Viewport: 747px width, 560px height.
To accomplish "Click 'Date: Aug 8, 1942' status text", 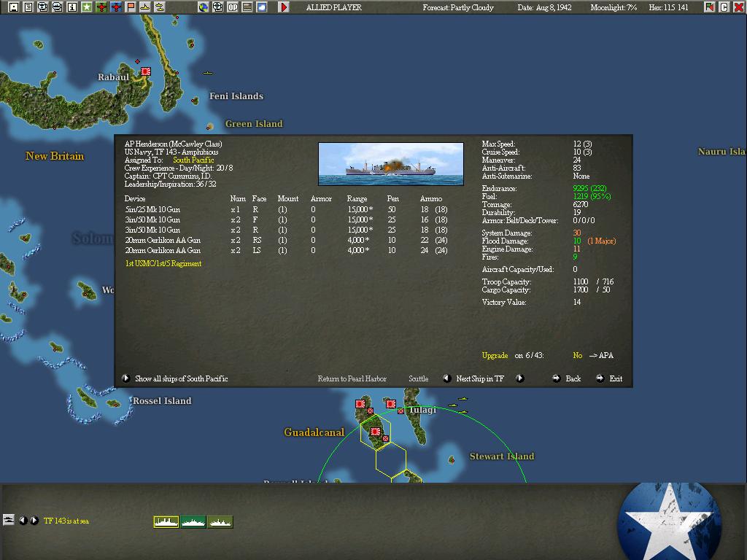I will (544, 7).
